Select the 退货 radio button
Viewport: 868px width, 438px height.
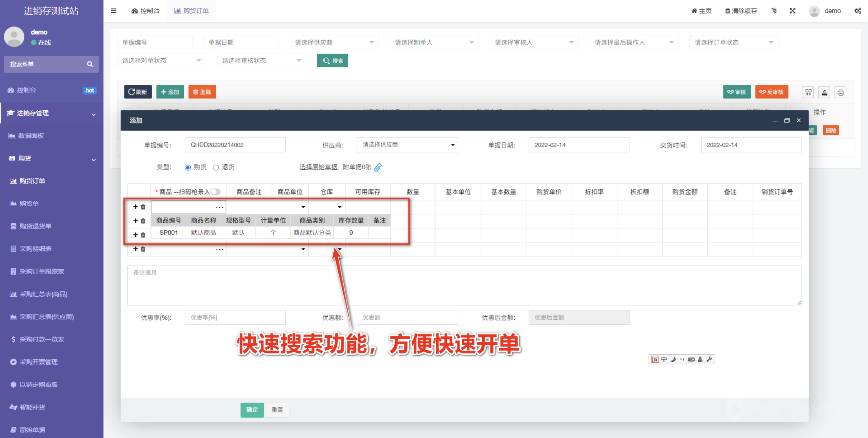click(216, 167)
